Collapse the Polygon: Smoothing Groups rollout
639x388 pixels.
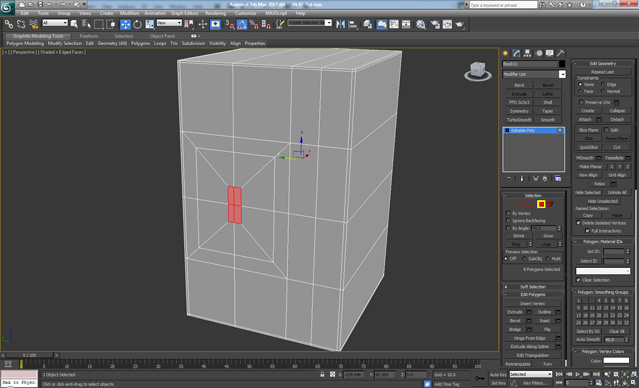[603, 292]
